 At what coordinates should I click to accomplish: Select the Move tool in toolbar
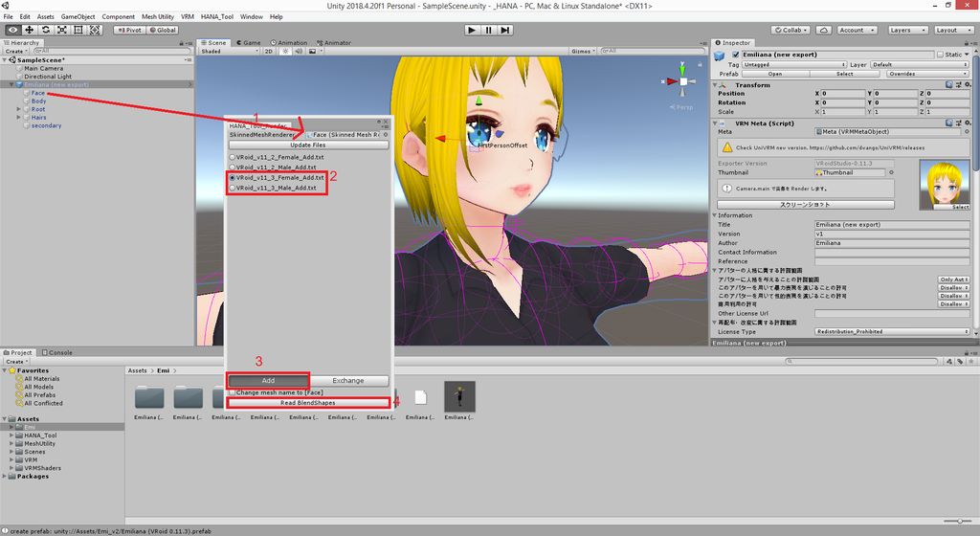tap(29, 30)
